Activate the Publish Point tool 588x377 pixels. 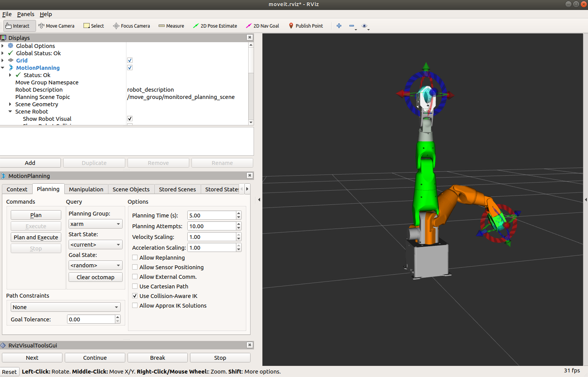point(306,26)
